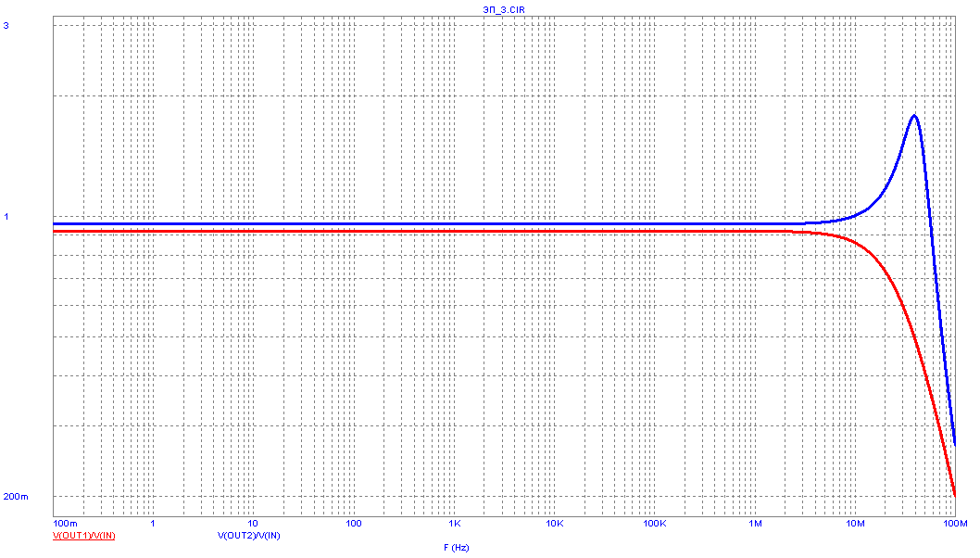This screenshot has width=980, height=558.
Task: Click the peak of the blue curve
Action: (x=914, y=116)
